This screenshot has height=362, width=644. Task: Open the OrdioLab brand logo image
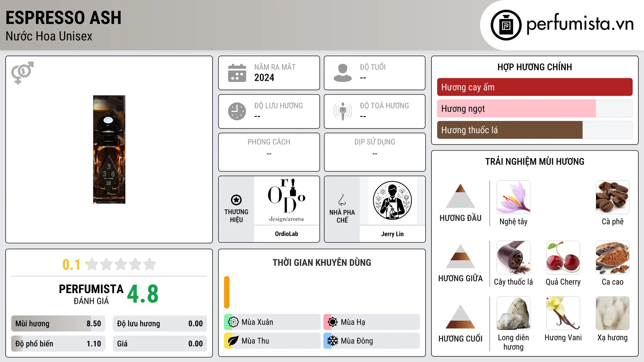click(286, 200)
